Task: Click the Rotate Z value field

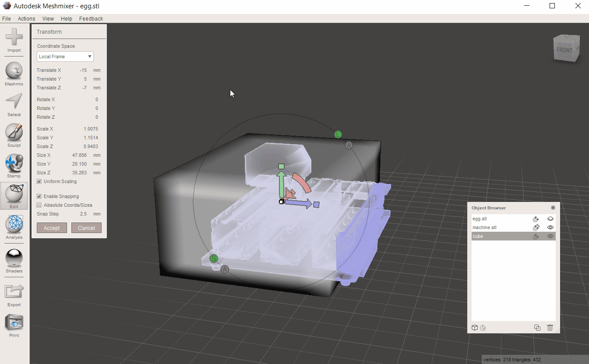Action: (96, 117)
